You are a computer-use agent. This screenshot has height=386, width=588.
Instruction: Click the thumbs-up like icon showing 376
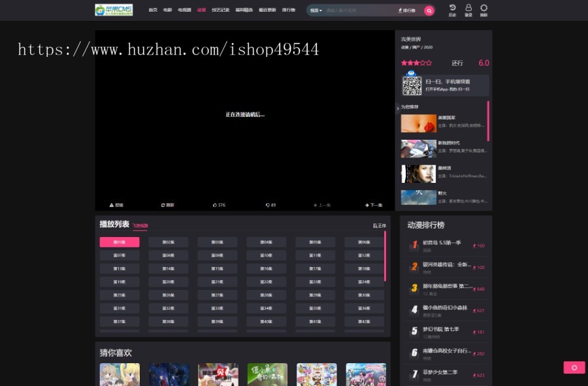(219, 205)
